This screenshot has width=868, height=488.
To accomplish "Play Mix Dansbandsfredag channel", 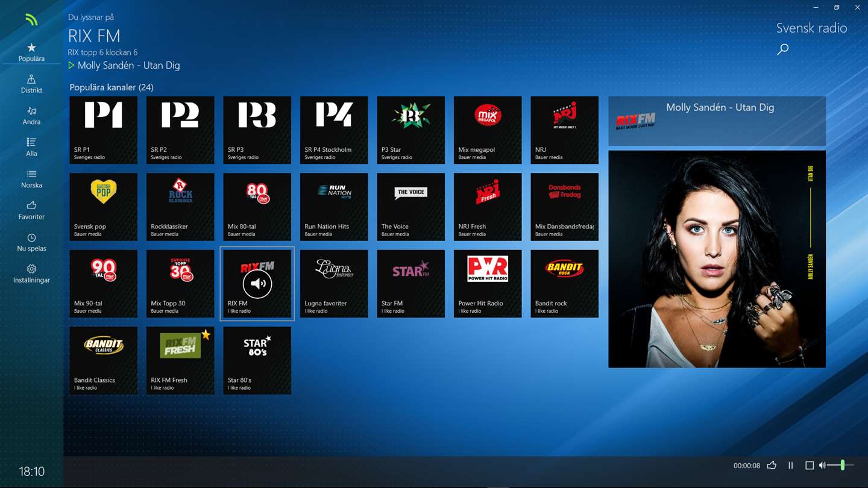I will click(x=564, y=207).
